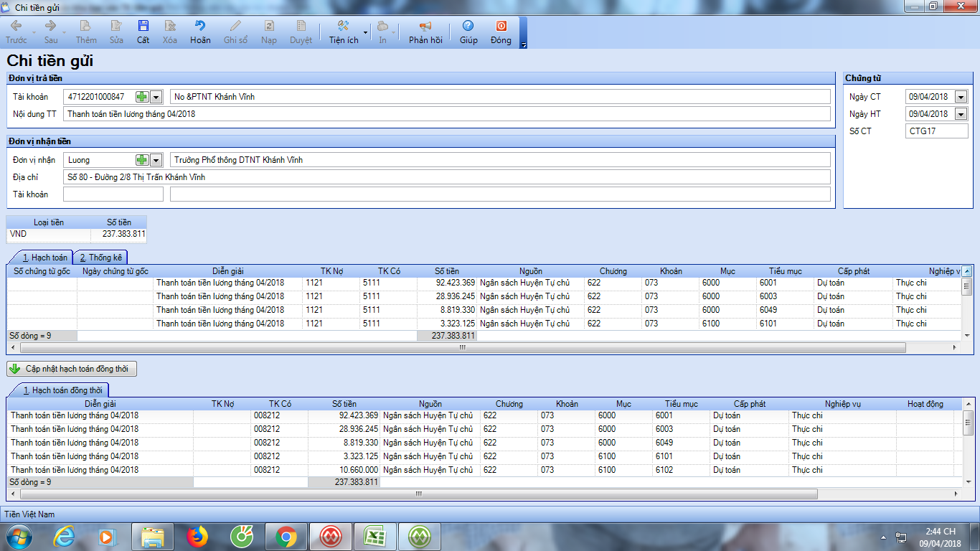Click the Địa chỉ address field
This screenshot has width=980, height=551.
pyautogui.click(x=447, y=177)
